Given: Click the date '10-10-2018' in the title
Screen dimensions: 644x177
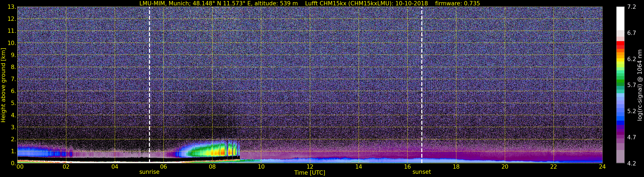Looking at the screenshot, I should click(x=412, y=3).
